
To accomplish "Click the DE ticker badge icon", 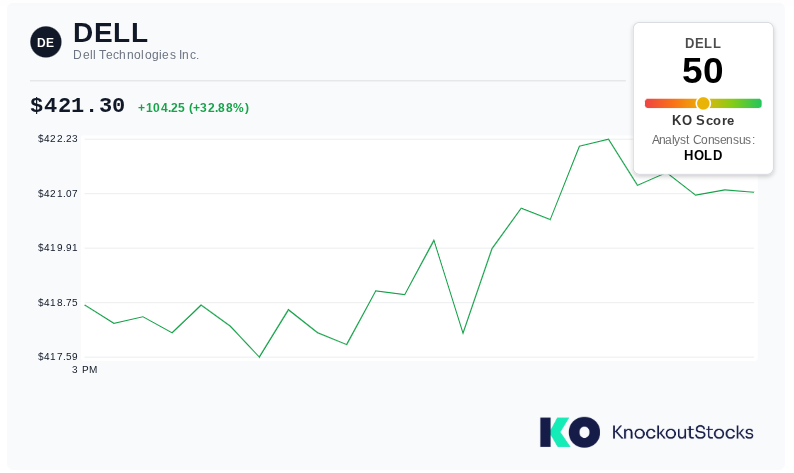I will (x=46, y=42).
